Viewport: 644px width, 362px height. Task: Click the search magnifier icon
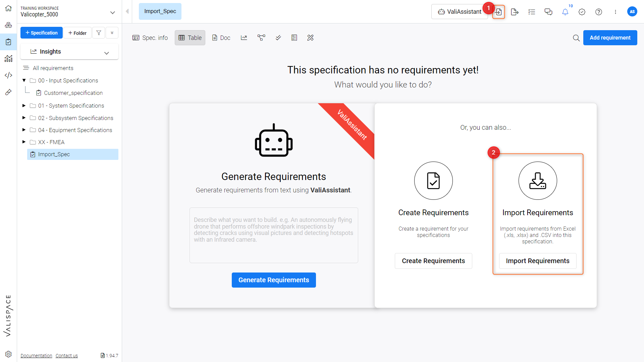[x=576, y=38]
